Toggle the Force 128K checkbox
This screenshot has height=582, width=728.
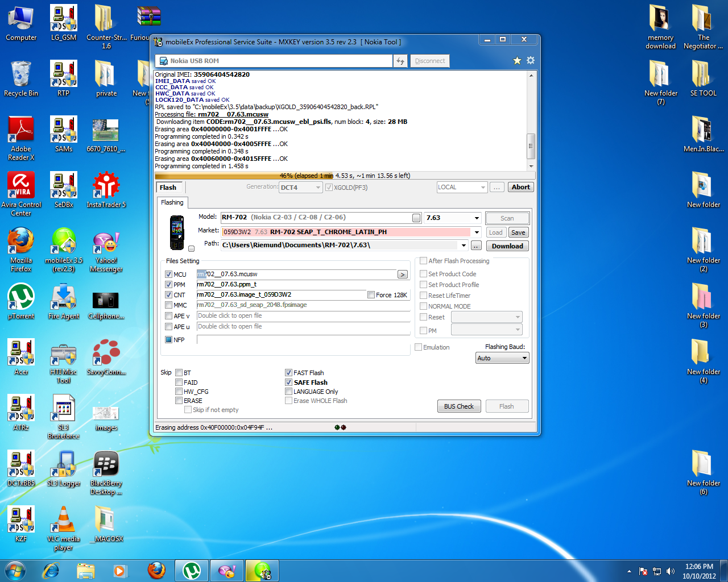[371, 295]
